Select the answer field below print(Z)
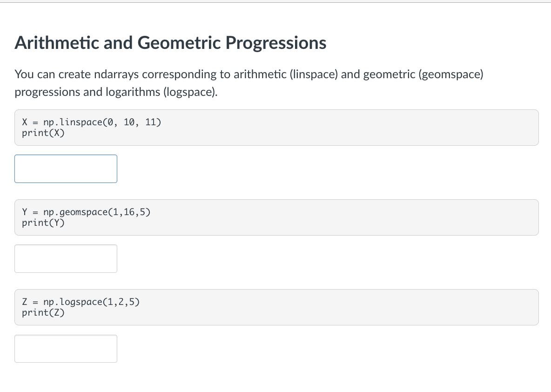This screenshot has width=551, height=392. tap(66, 348)
